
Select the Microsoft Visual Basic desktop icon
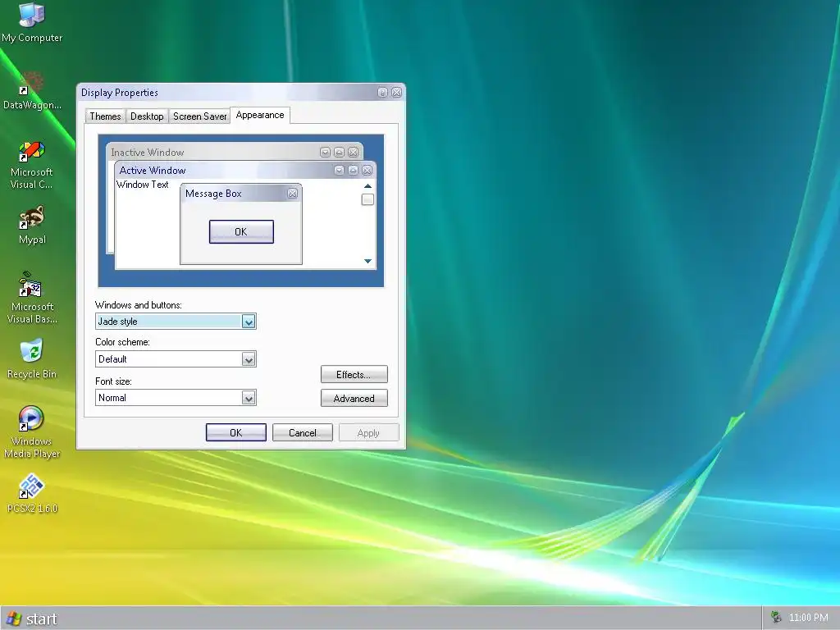click(x=32, y=298)
